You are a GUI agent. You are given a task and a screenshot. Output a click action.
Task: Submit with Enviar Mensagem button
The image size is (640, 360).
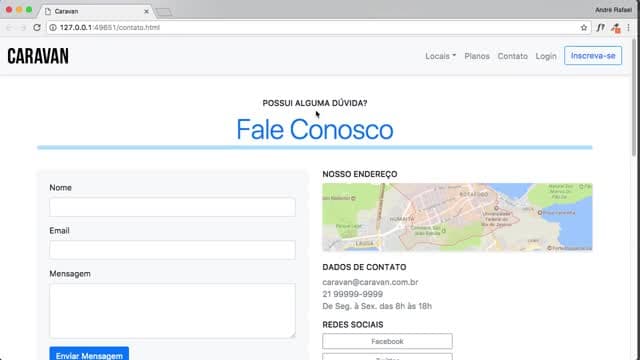(x=89, y=354)
